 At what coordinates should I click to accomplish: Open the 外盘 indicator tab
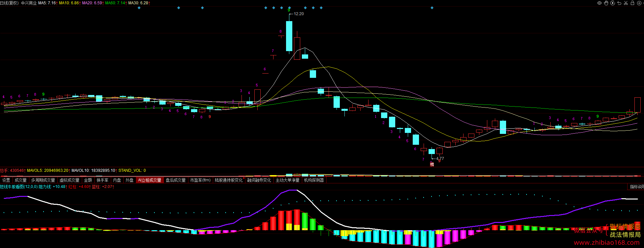point(129,180)
